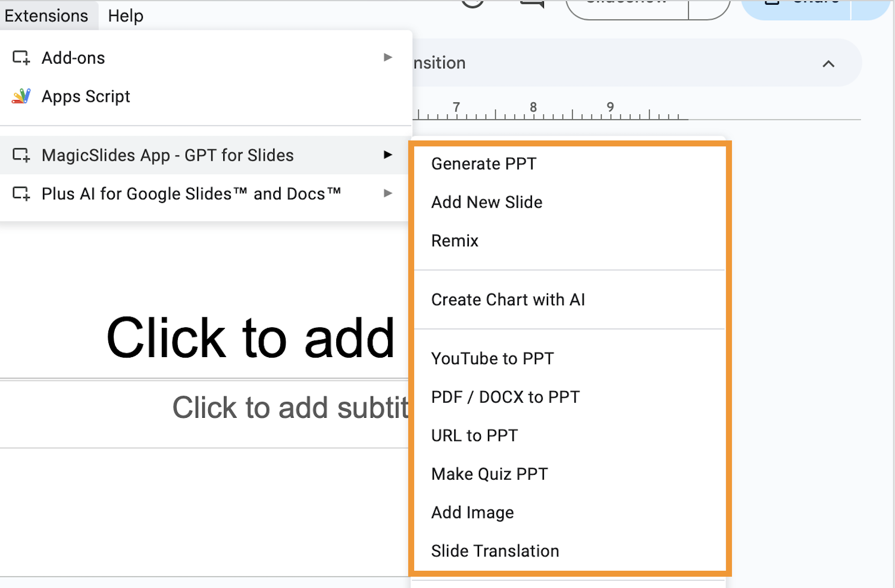Click the horizontal ruler at mark 8

click(x=533, y=108)
